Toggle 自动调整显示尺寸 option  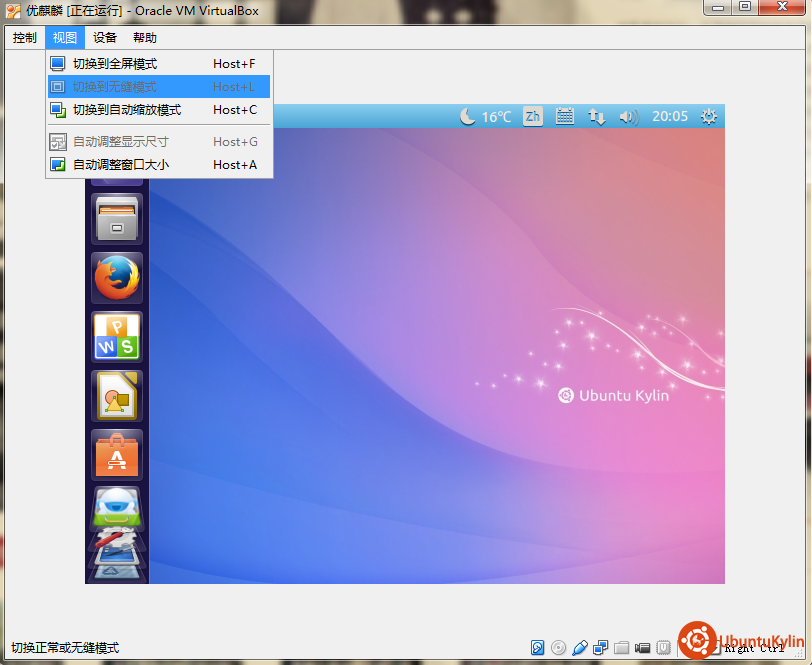coord(121,142)
